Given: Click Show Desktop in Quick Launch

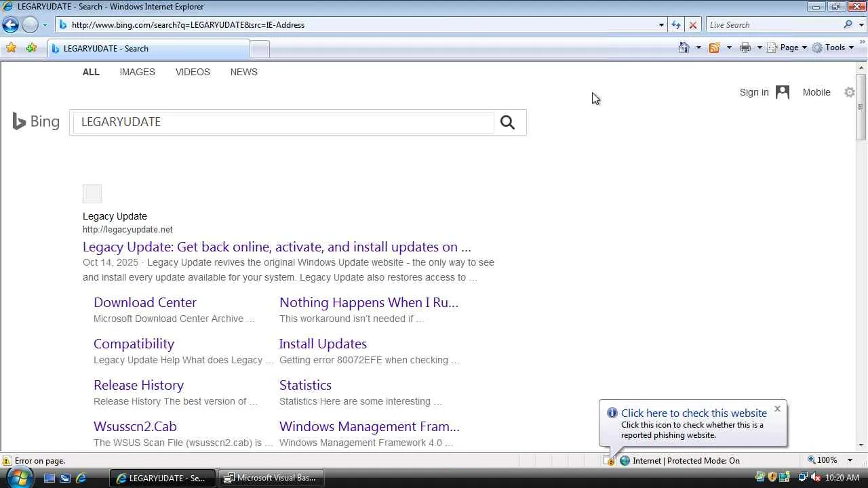Looking at the screenshot, I should pyautogui.click(x=50, y=478).
